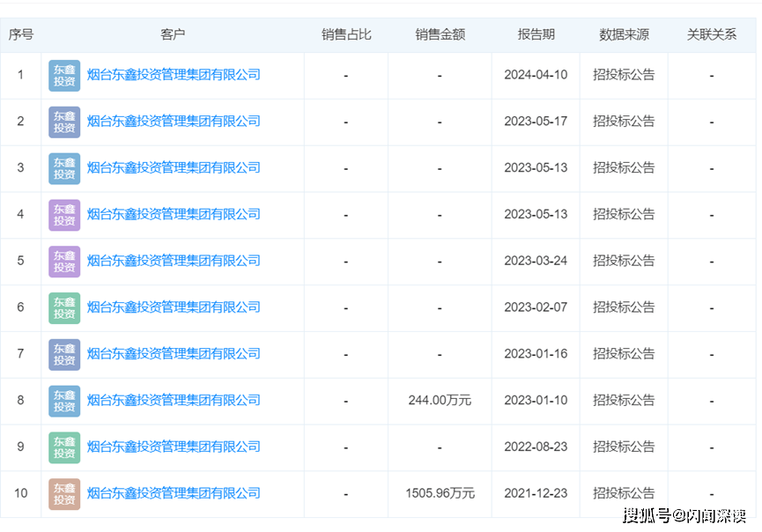This screenshot has height=532, width=762.
Task: Select the 关联关系 column header
Action: click(711, 35)
